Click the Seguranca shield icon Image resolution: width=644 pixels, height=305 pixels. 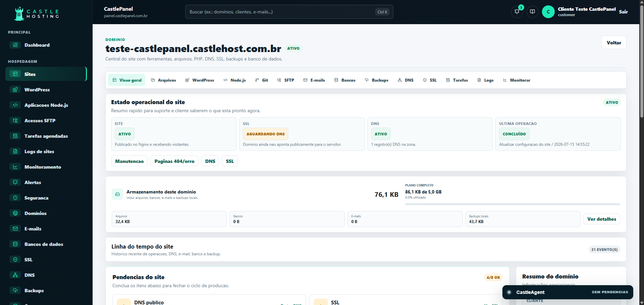(15, 198)
